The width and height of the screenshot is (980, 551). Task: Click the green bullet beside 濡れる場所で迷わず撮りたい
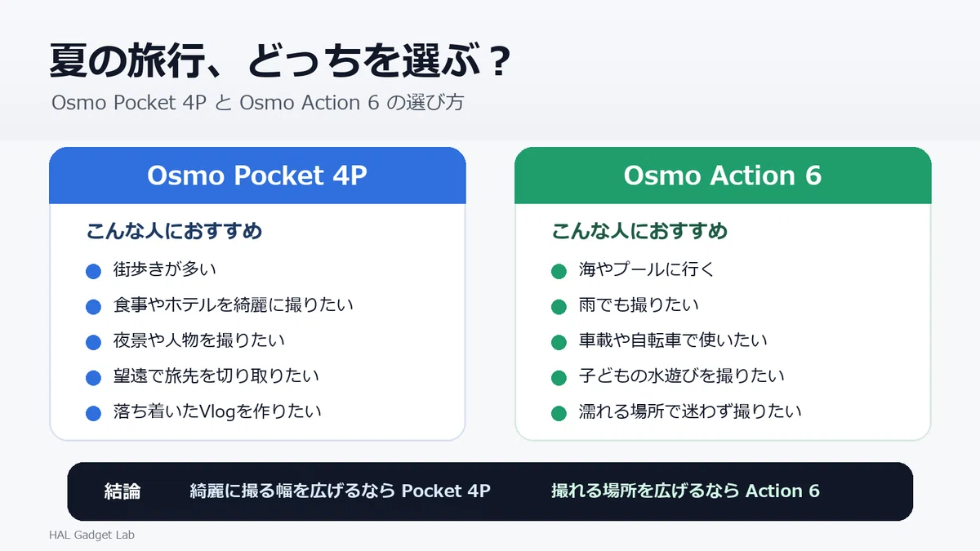559,413
